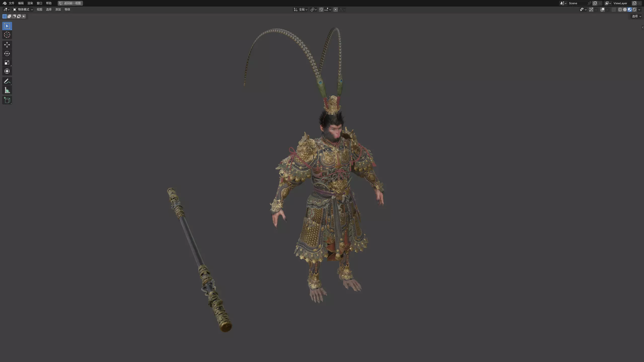Image resolution: width=644 pixels, height=362 pixels.
Task: Select the Measure ruler tool
Action: tap(7, 90)
